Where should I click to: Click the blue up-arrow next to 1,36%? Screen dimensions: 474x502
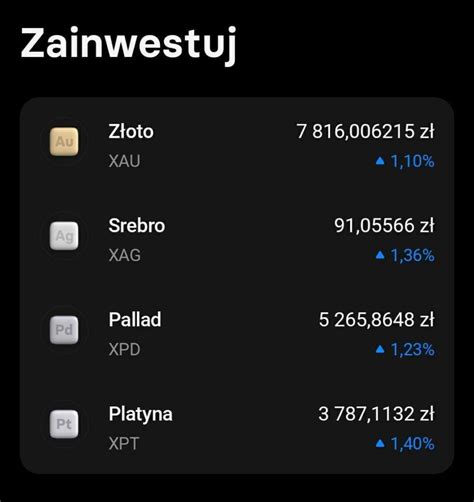point(380,256)
